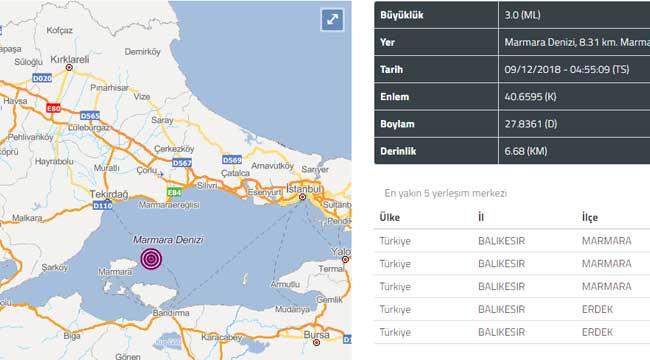The image size is (650, 360).
Task: Select the İstanbul city marker on map
Action: tap(303, 197)
